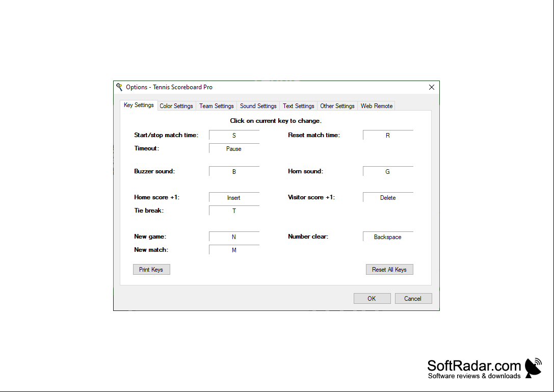Image resolution: width=554 pixels, height=392 pixels.
Task: Change the Start/stop match time key field
Action: [234, 136]
